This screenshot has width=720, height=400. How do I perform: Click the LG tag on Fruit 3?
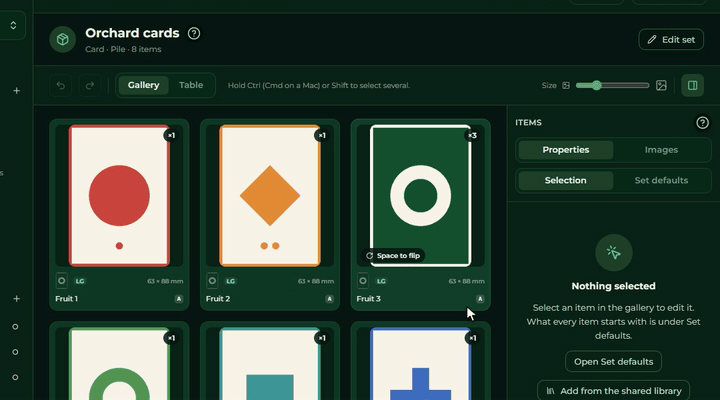tap(381, 281)
